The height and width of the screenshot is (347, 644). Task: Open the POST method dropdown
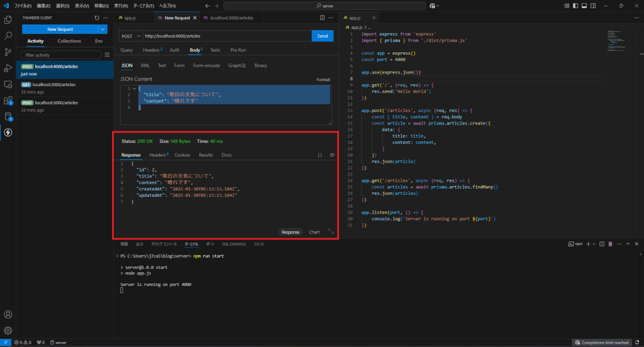click(130, 36)
